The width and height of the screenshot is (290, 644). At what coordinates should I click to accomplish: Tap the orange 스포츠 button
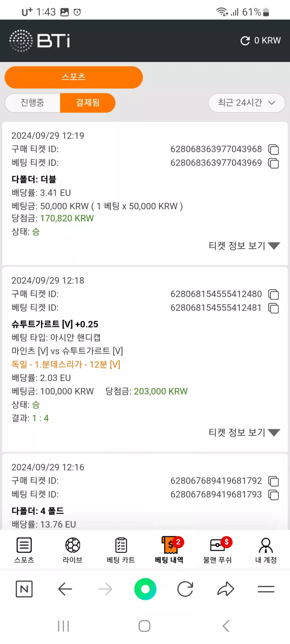click(x=74, y=77)
